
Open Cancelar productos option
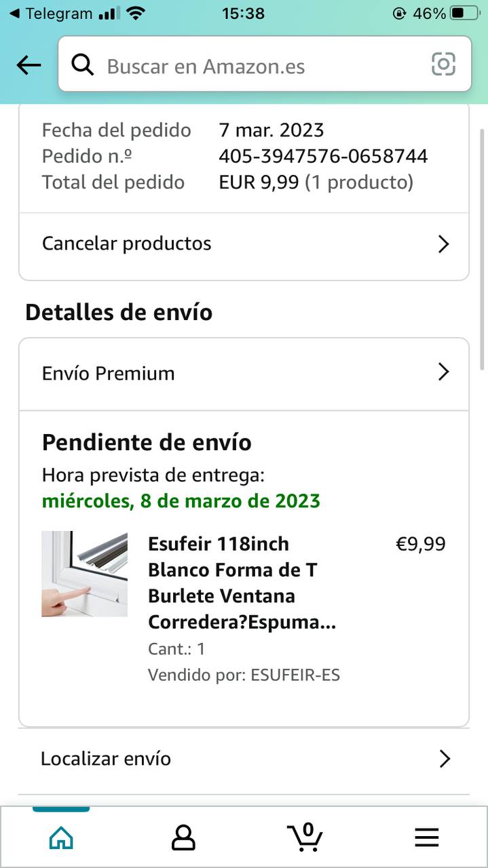[127, 243]
